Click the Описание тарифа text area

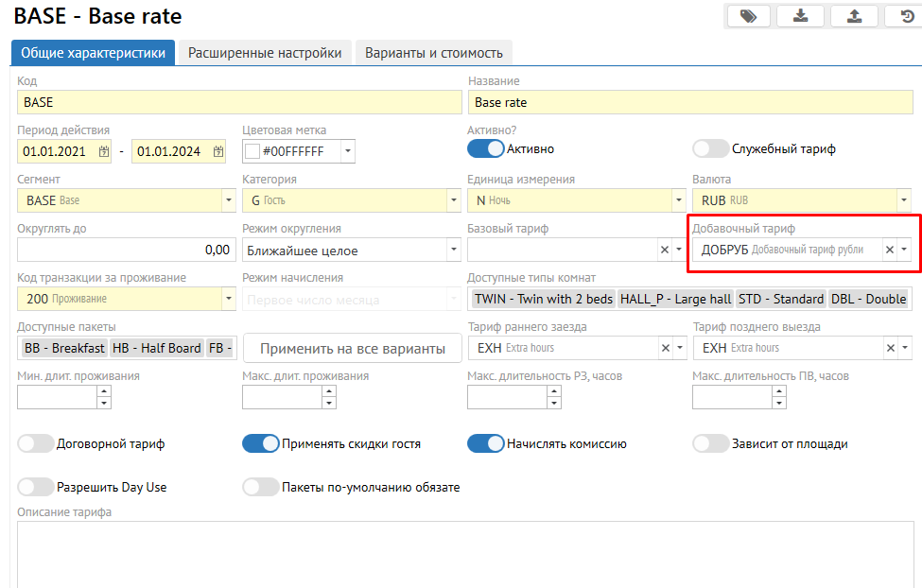[x=463, y=553]
